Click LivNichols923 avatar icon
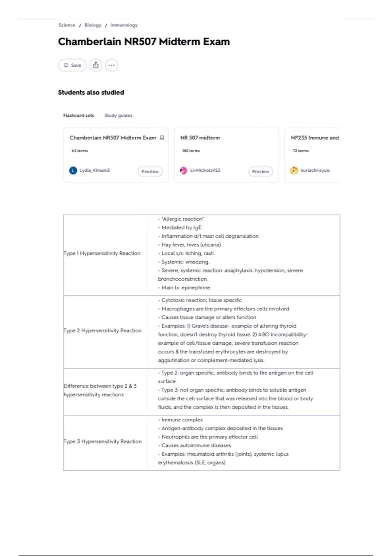The image size is (392, 556). point(184,170)
